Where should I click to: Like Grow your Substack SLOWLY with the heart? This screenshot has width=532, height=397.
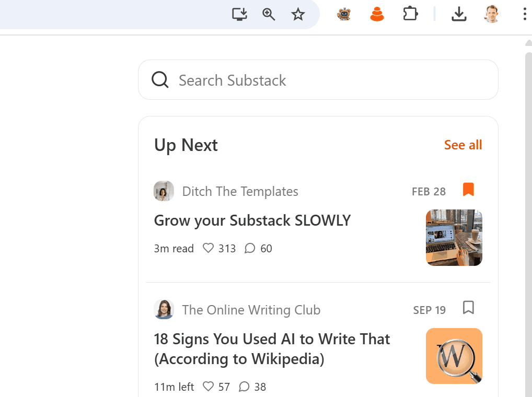[208, 248]
